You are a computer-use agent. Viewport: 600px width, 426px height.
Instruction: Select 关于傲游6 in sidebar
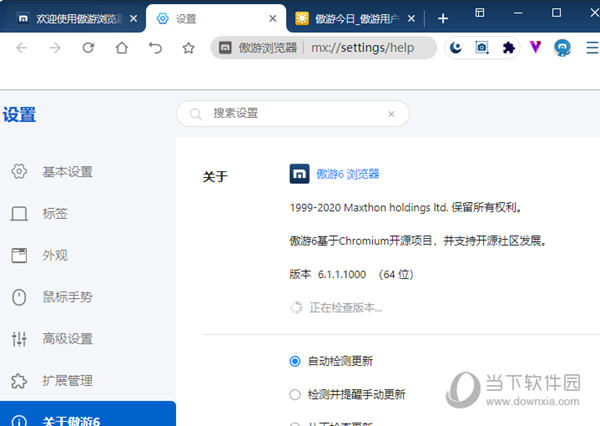point(88,414)
